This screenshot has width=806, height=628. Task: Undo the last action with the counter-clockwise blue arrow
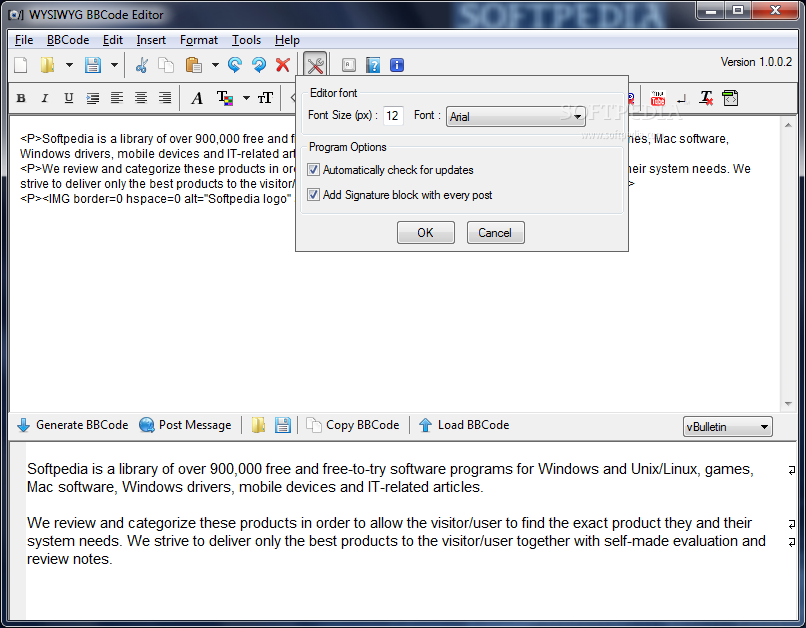click(235, 65)
